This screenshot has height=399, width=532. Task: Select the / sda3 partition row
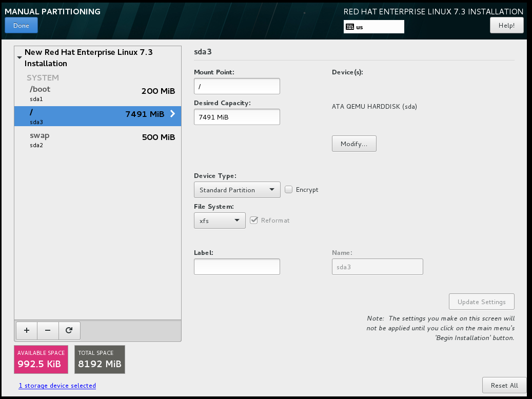(97, 116)
